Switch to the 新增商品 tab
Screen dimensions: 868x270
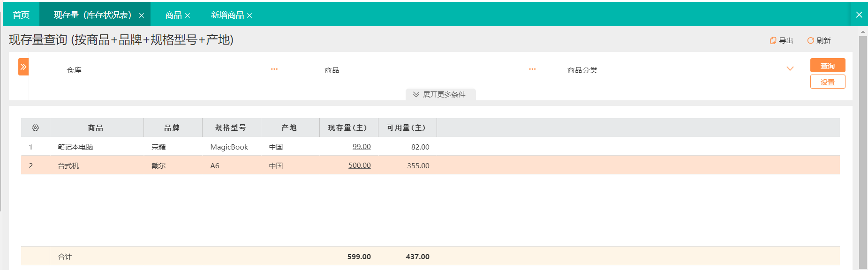[227, 15]
